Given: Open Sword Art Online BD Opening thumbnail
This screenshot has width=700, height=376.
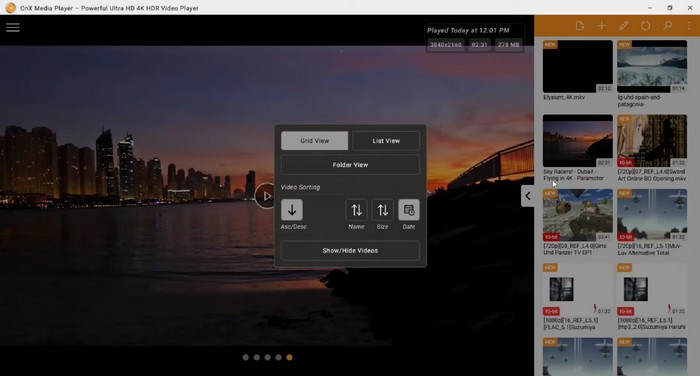Looking at the screenshot, I should tap(652, 141).
